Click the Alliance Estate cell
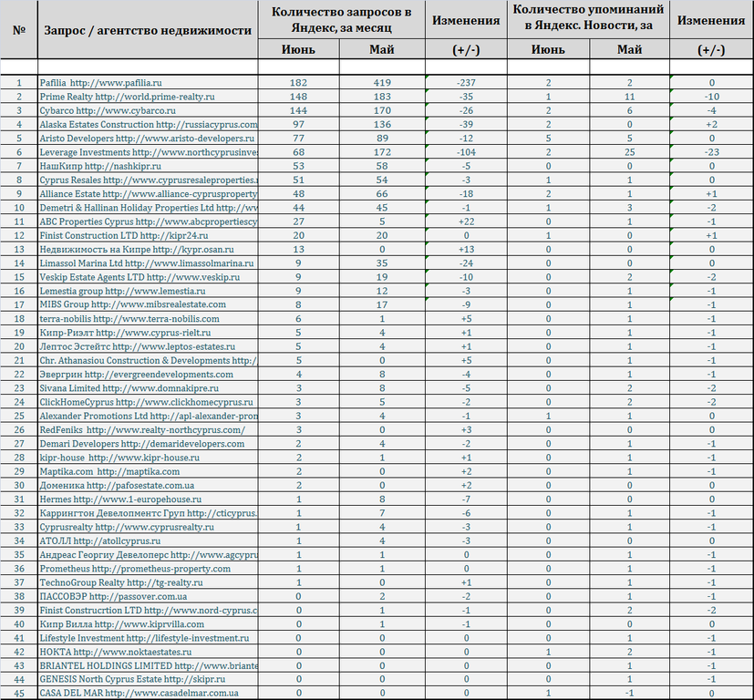The height and width of the screenshot is (700, 754). tap(148, 194)
